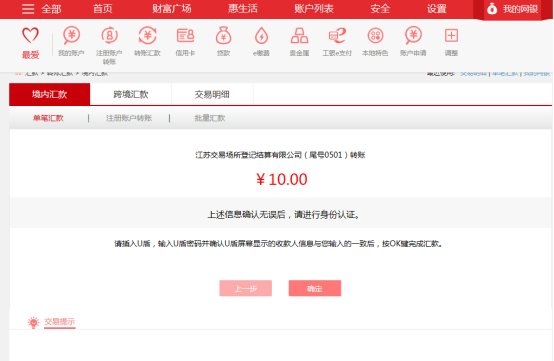Click the 调整 plus-box icon
Image resolution: width=554 pixels, height=361 pixels.
click(x=451, y=35)
